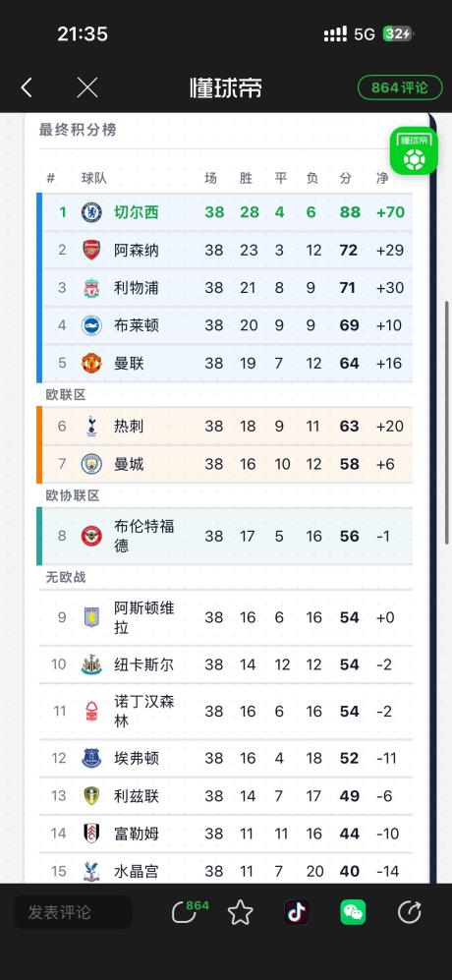The height and width of the screenshot is (980, 452).
Task: Open the Tottenham 热刺 team row
Action: [226, 427]
